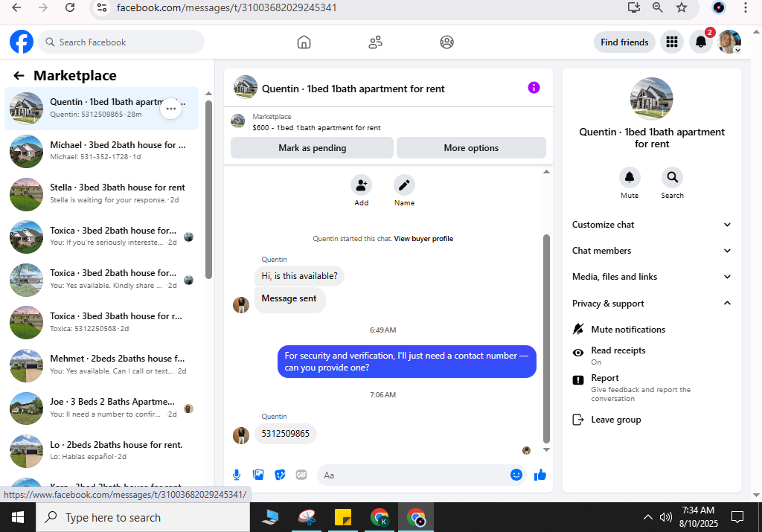The width and height of the screenshot is (762, 532).
Task: Open the taskbar volume speaker icon
Action: [x=665, y=517]
